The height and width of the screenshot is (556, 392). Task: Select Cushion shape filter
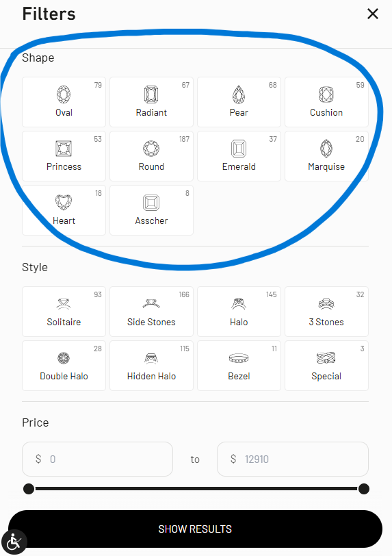(326, 102)
